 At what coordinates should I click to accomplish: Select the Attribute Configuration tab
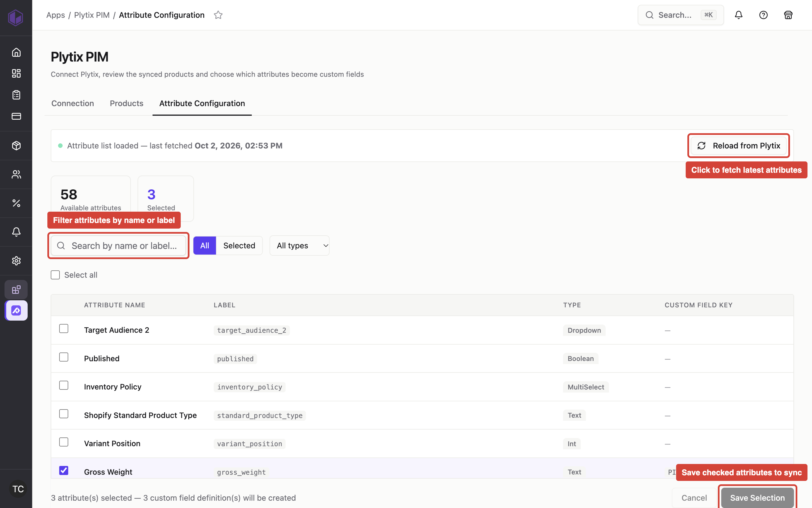tap(202, 104)
